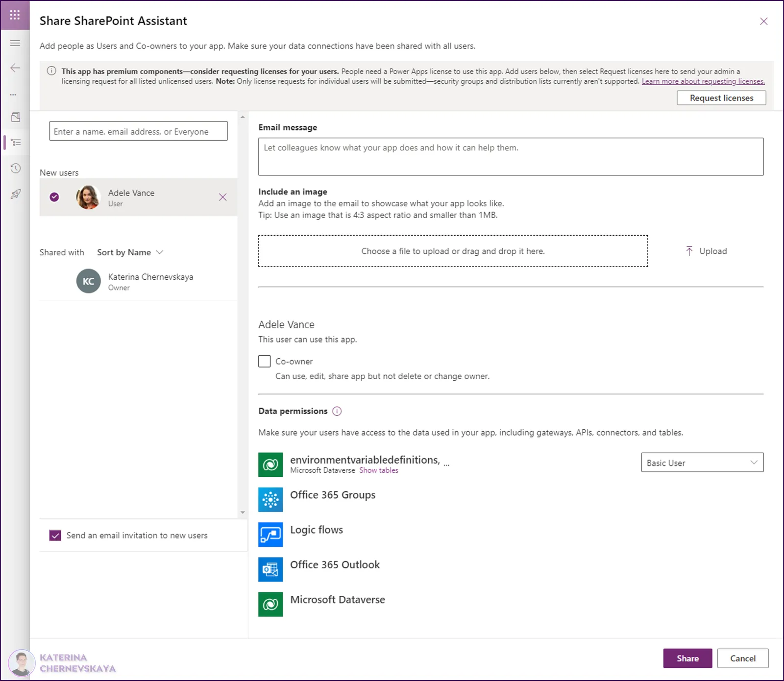Click the Office 365 Outlook connector icon
This screenshot has width=784, height=681.
click(x=270, y=569)
